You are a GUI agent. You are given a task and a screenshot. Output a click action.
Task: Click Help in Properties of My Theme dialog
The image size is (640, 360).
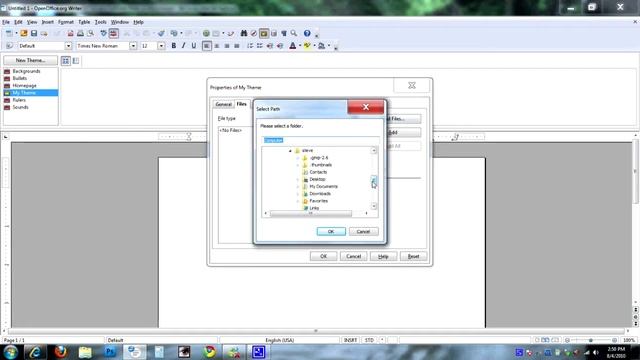(383, 256)
